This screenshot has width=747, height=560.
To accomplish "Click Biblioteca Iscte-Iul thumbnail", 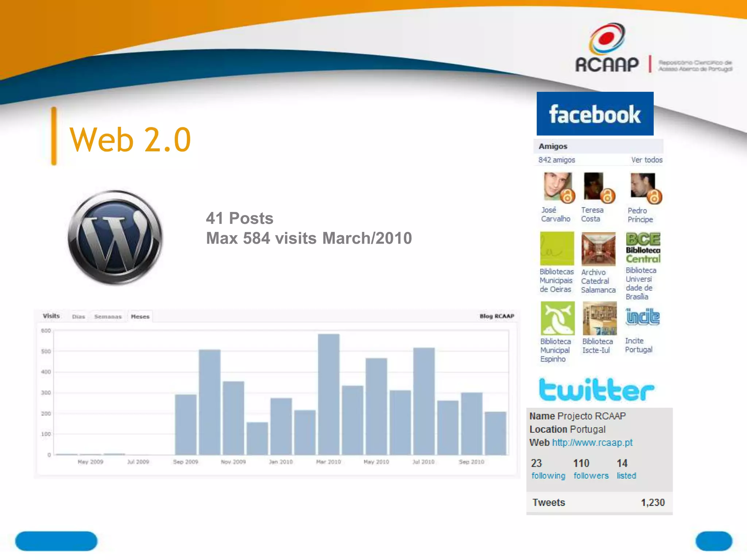I will point(600,318).
